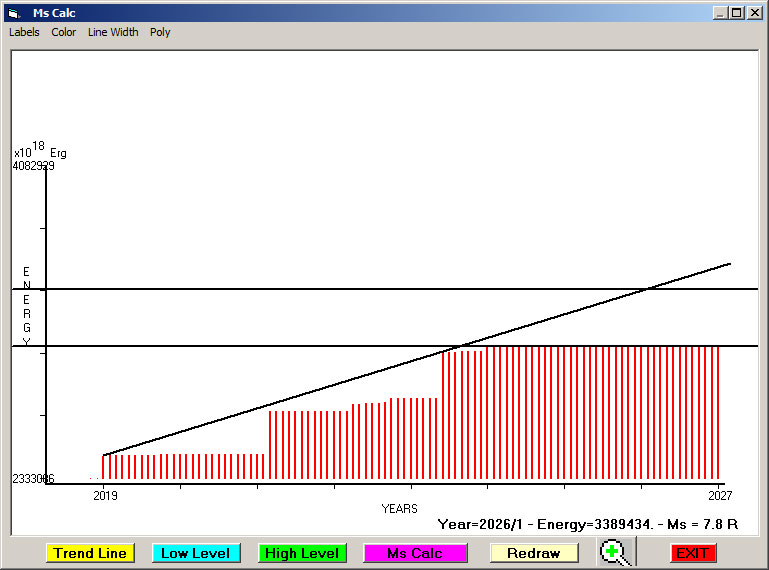The width and height of the screenshot is (769, 570).
Task: Click the Ms Calc title bar app icon
Action: (14, 13)
